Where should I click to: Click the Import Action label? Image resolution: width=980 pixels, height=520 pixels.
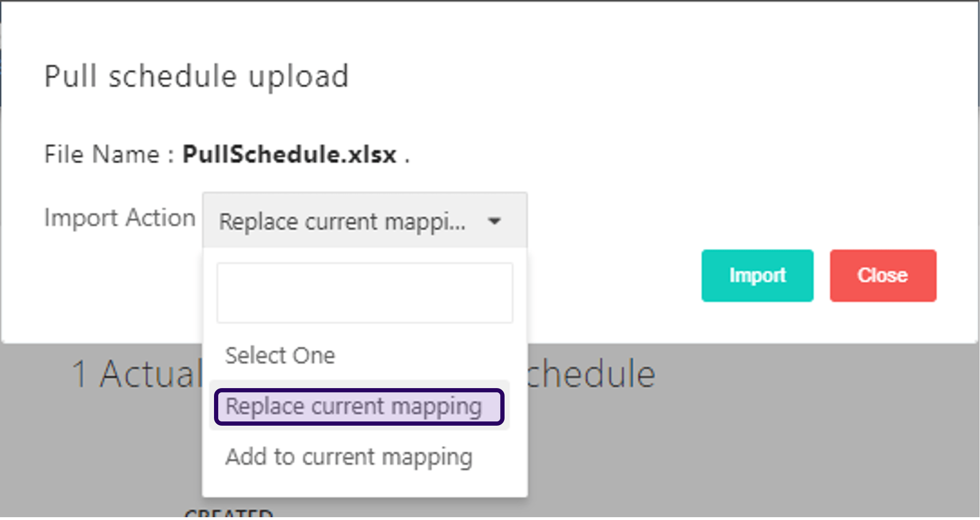click(x=120, y=217)
